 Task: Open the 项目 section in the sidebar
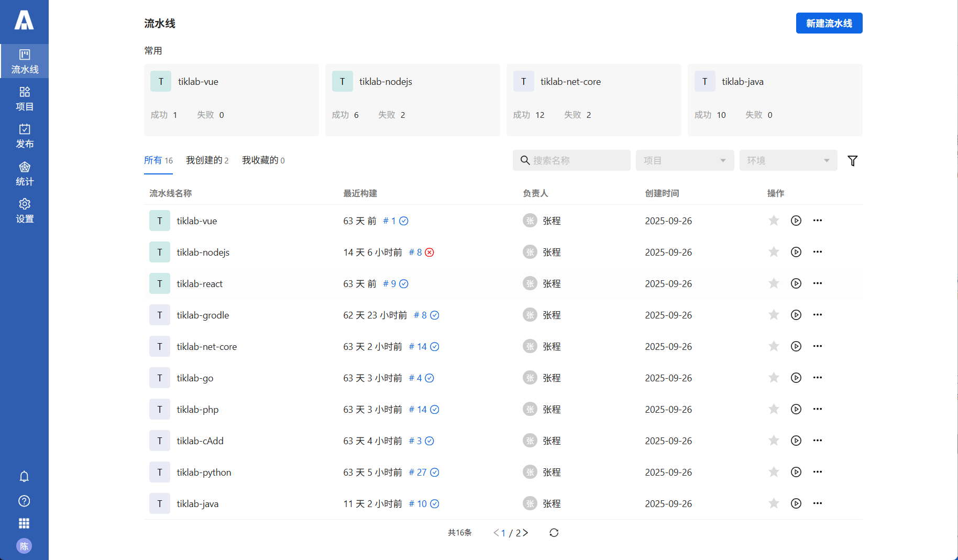24,99
